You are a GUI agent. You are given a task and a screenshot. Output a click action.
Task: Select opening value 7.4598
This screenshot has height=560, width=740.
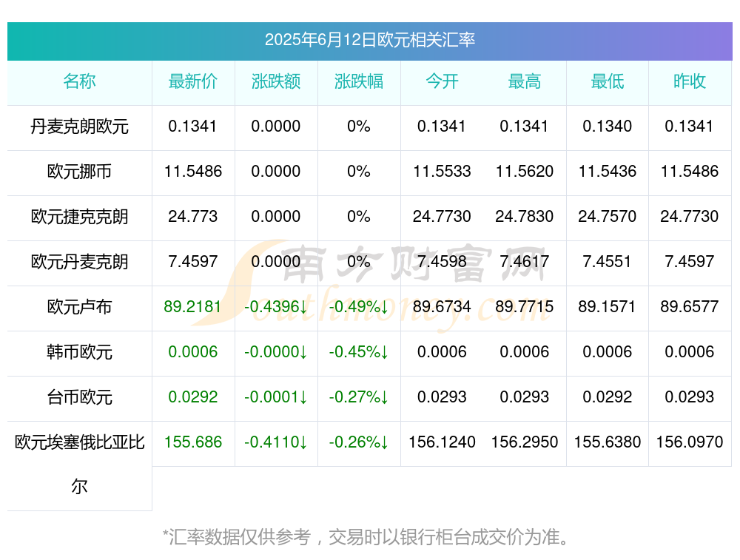click(442, 261)
